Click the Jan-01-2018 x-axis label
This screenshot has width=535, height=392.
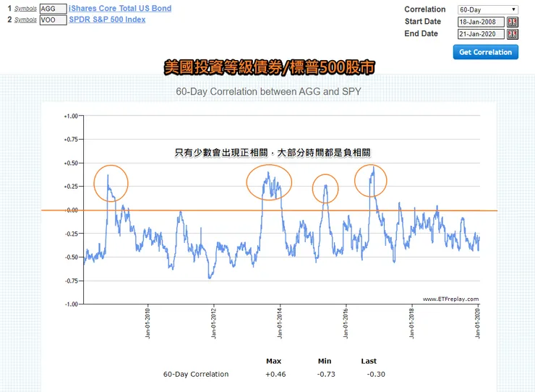click(412, 323)
